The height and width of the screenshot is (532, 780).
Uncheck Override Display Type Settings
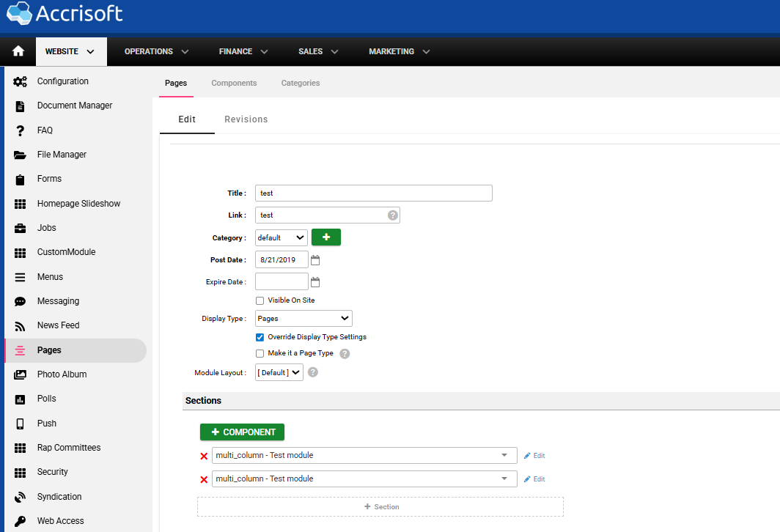point(260,337)
